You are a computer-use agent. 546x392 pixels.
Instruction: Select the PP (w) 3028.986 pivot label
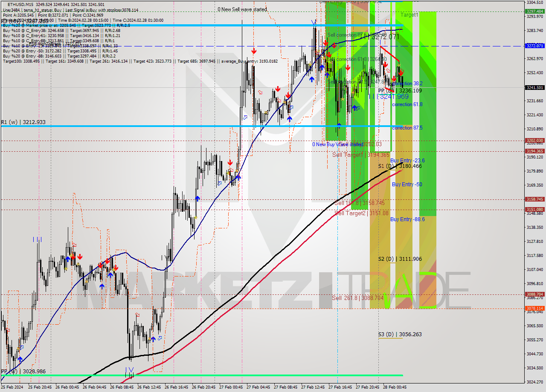click(x=23, y=372)
